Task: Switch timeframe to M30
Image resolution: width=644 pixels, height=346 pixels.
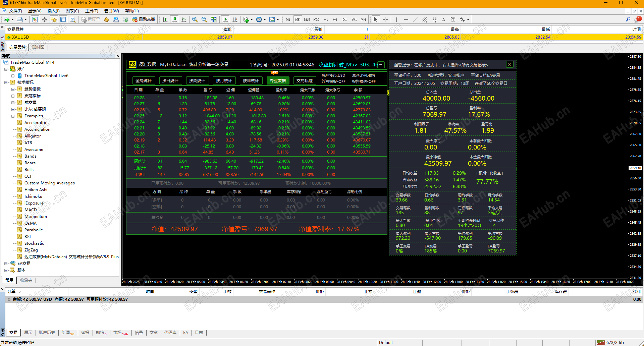Action: (x=316, y=19)
